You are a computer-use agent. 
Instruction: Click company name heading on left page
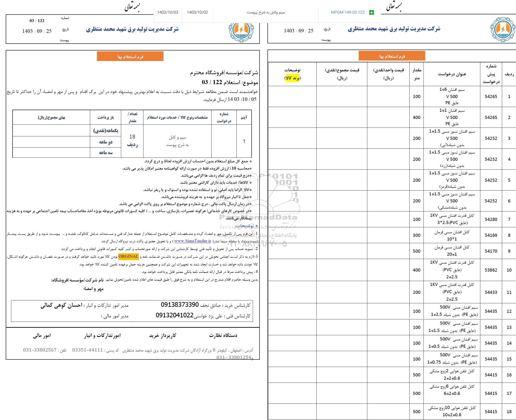(x=132, y=29)
